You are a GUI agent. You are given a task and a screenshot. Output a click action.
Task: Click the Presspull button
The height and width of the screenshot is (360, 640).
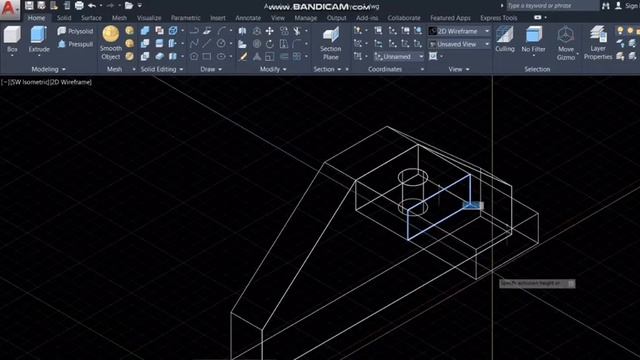click(x=76, y=44)
